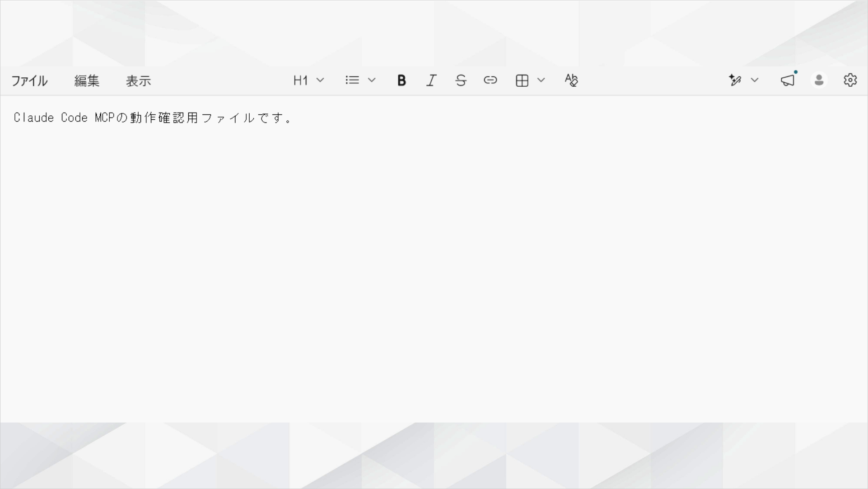Viewport: 868px width, 489px height.
Task: Open the AI rewrite tool
Action: click(735, 80)
